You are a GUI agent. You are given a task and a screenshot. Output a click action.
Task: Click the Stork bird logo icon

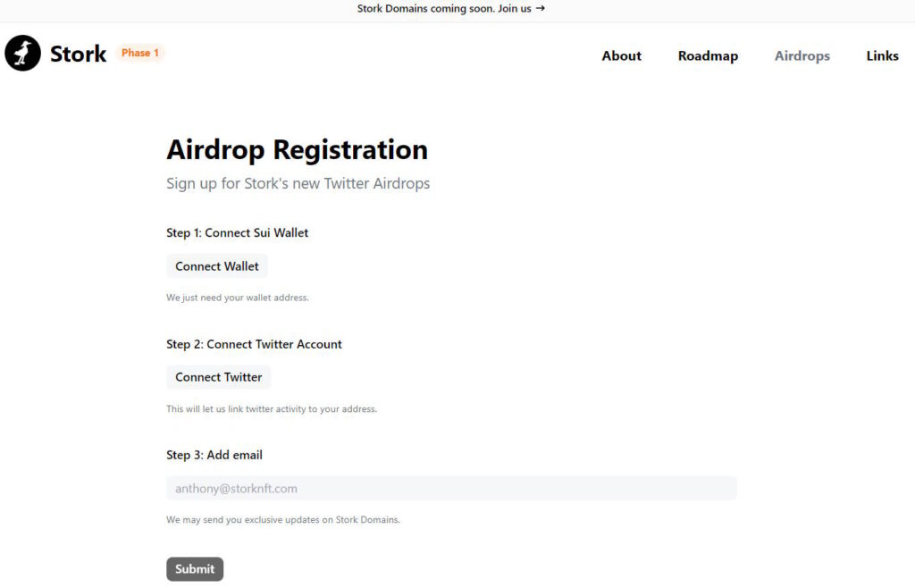pos(22,53)
